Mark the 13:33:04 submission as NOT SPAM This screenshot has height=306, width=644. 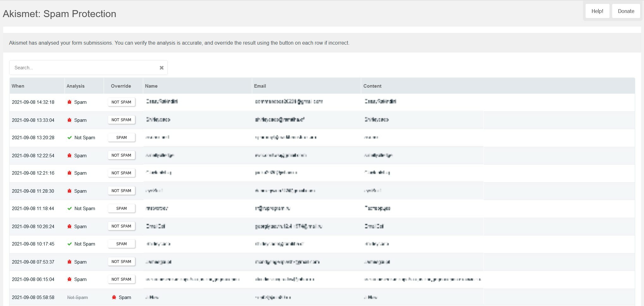tap(121, 120)
